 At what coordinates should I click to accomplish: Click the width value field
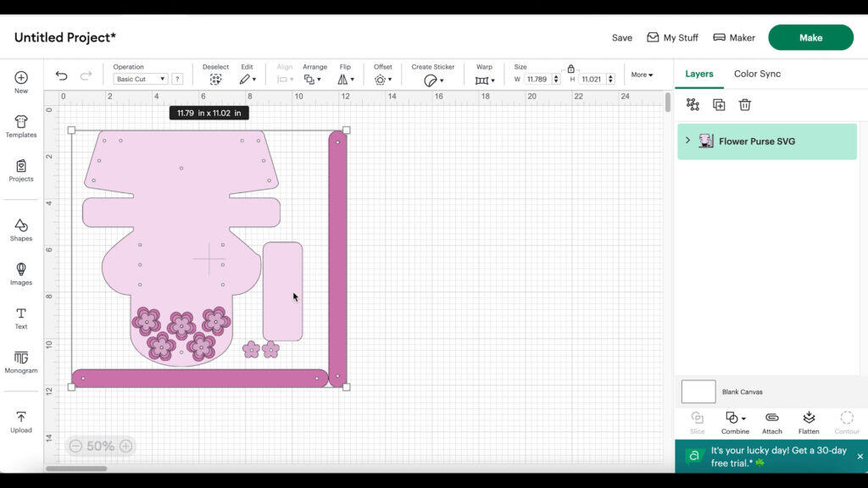(x=537, y=79)
